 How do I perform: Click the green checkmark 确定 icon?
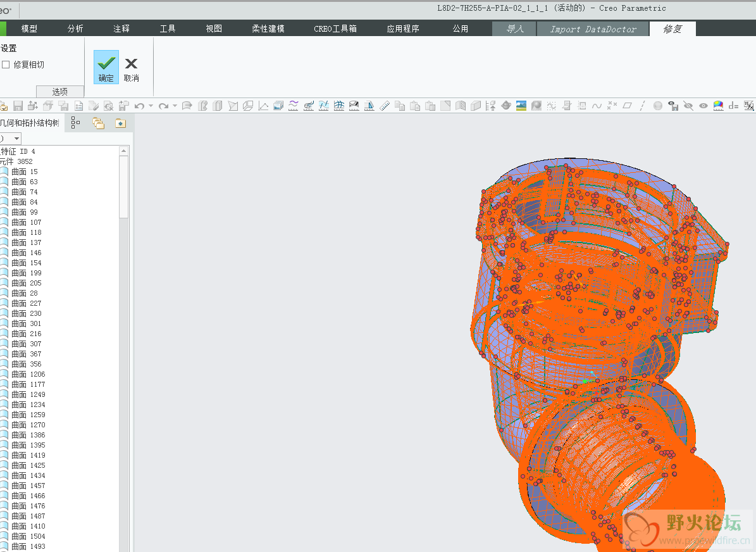click(106, 63)
